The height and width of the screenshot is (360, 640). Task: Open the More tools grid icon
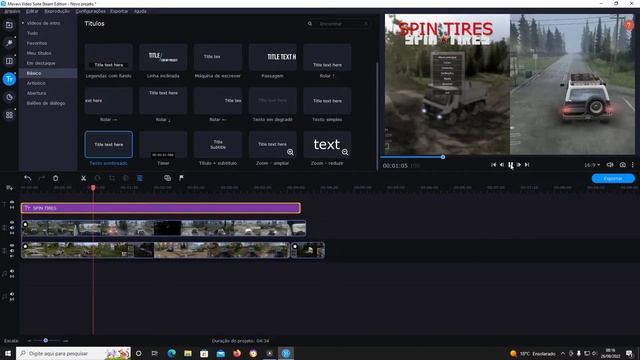[9, 115]
